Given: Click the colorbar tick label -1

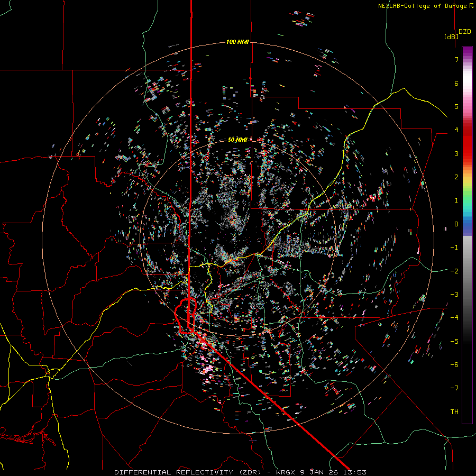Looking at the screenshot, I should point(454,248).
